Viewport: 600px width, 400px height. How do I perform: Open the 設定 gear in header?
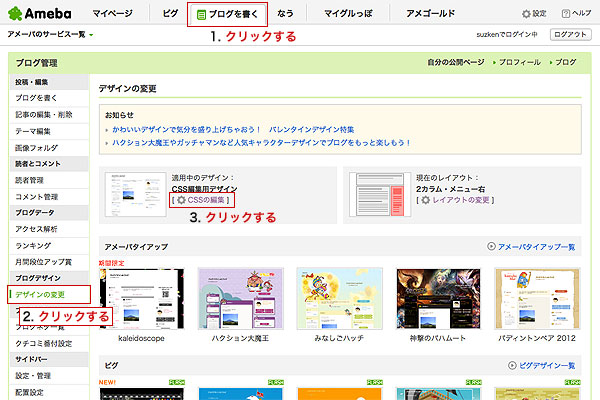click(534, 14)
